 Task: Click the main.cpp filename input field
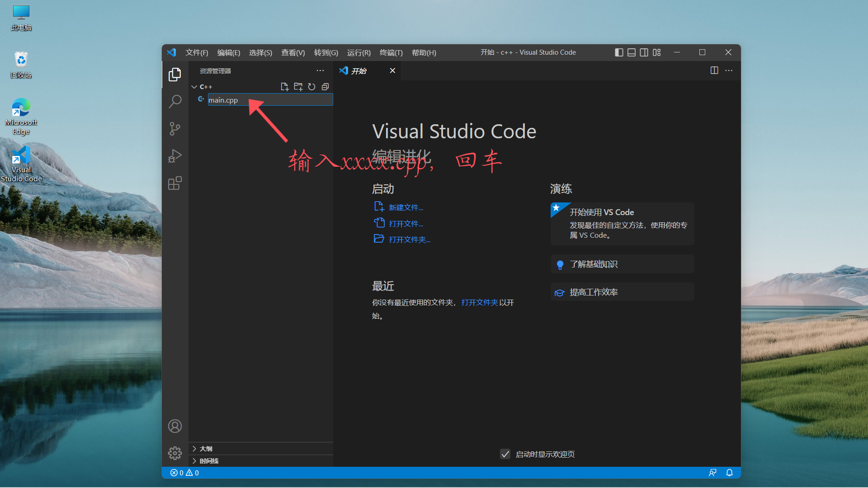pyautogui.click(x=270, y=100)
